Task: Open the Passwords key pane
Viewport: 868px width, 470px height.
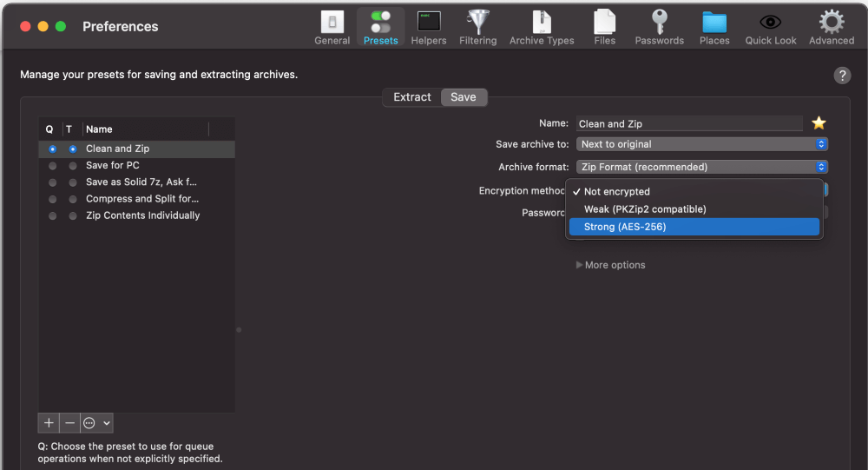Action: (x=659, y=27)
